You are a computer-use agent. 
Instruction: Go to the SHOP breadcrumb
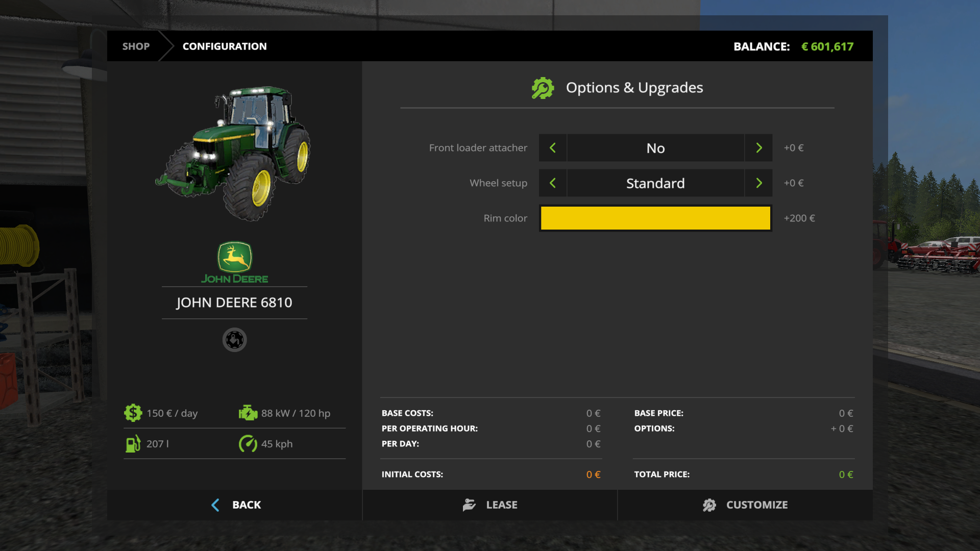click(136, 46)
